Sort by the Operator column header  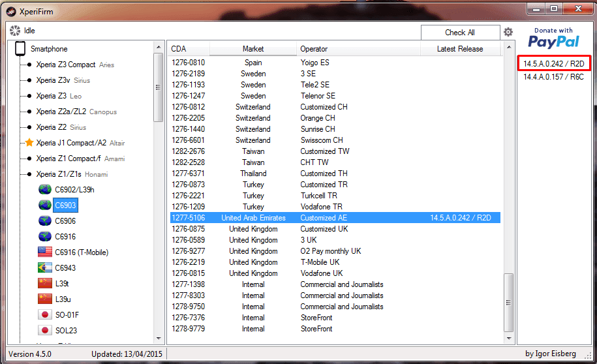point(358,49)
